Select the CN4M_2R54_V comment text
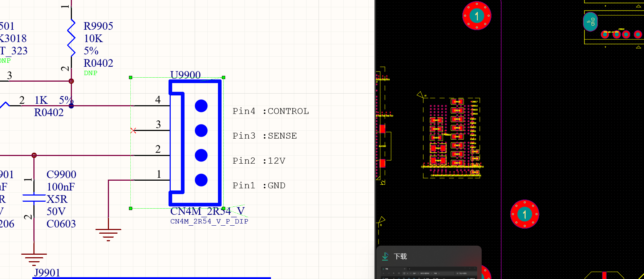 tap(207, 211)
